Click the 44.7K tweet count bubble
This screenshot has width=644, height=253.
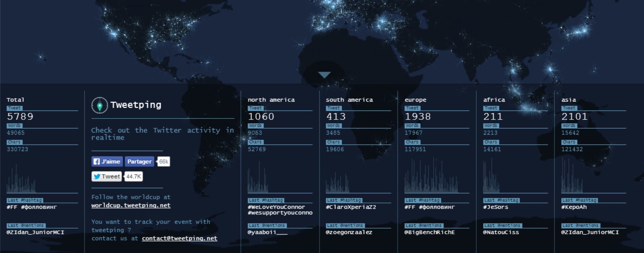[133, 176]
